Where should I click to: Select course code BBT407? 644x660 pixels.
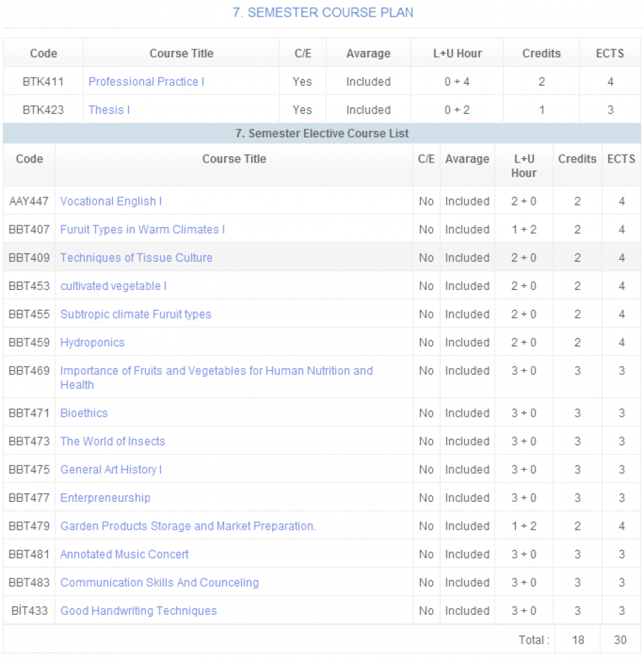click(29, 229)
